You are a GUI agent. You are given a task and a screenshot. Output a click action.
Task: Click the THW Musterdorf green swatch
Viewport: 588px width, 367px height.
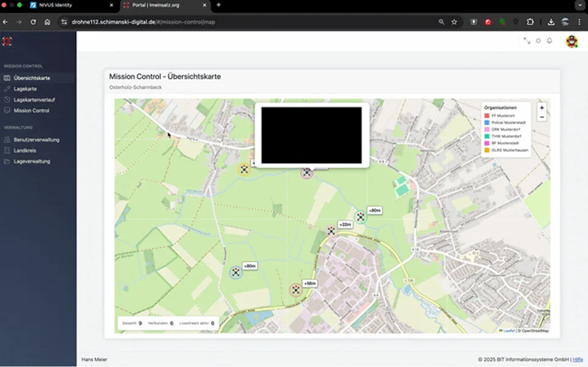click(487, 136)
